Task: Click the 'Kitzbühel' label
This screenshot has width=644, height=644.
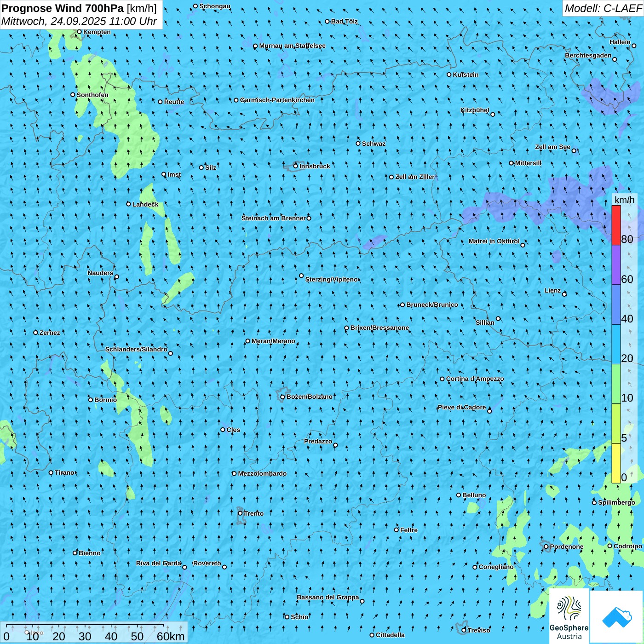Action: pos(475,110)
